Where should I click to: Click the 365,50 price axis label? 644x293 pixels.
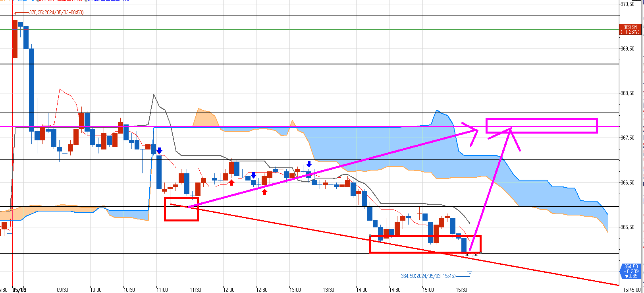pos(628,227)
